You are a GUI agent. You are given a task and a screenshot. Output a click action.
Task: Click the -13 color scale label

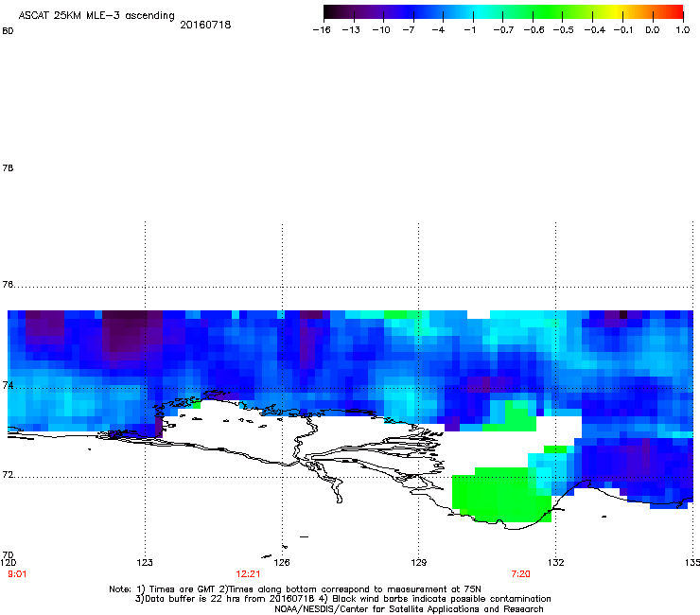[x=351, y=30]
